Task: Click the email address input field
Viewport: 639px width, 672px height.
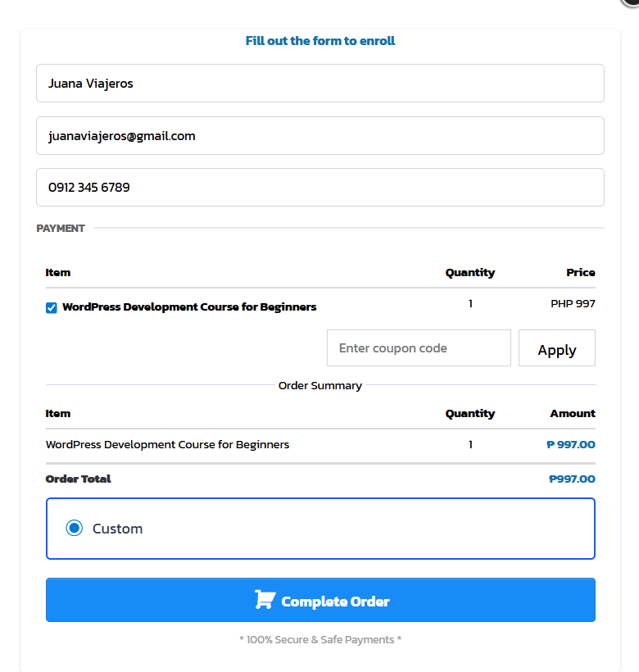Action: (319, 136)
